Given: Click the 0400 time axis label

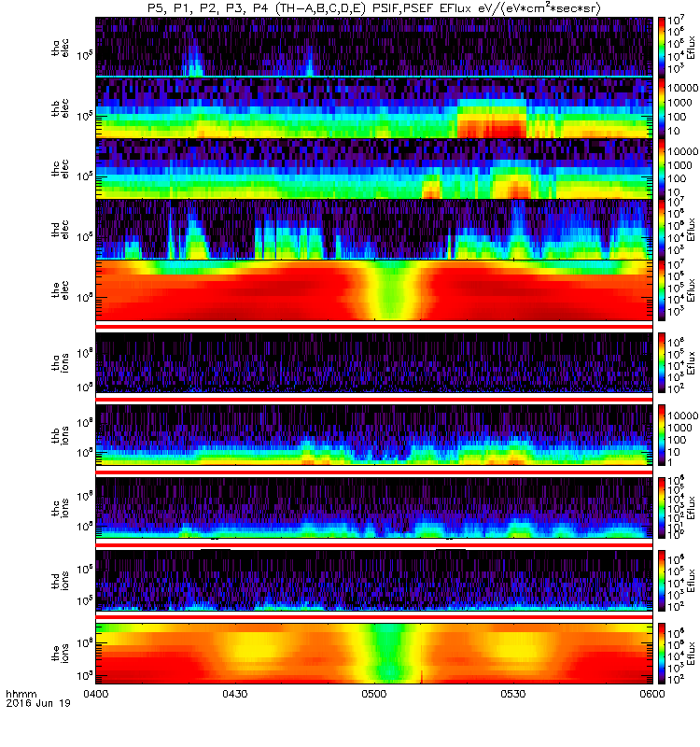Looking at the screenshot, I should [96, 694].
